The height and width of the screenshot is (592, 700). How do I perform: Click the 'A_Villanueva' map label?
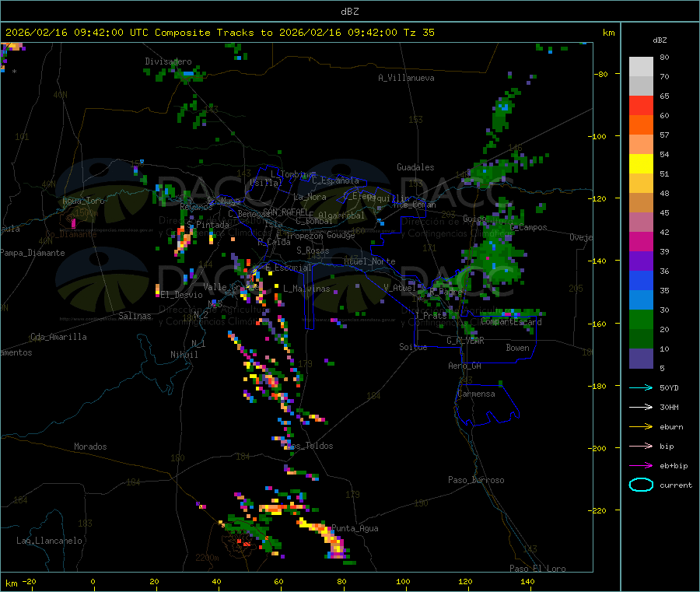[406, 78]
